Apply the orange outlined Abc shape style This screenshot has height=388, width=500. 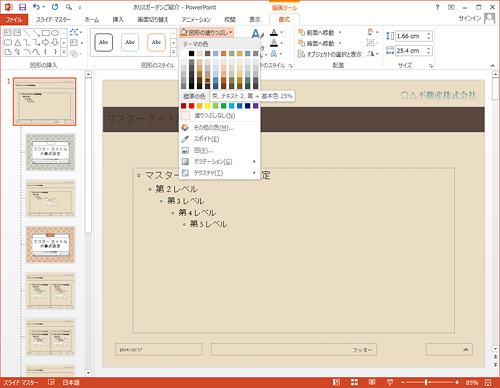click(156, 42)
